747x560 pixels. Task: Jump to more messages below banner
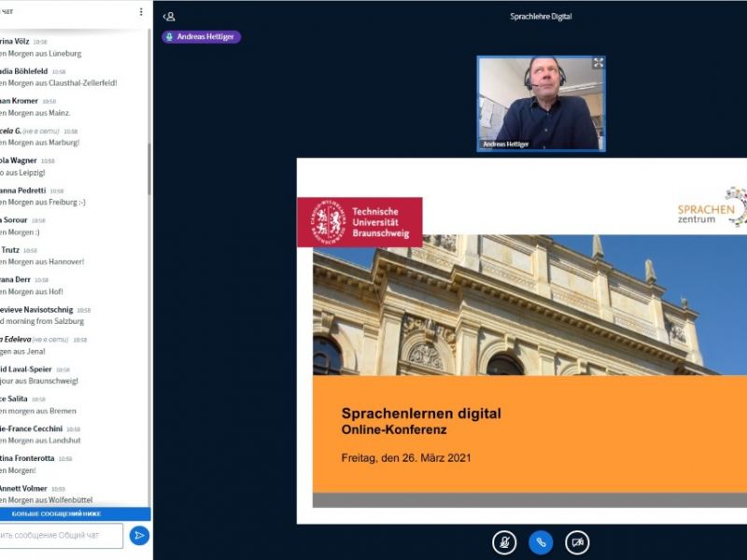tap(75, 513)
